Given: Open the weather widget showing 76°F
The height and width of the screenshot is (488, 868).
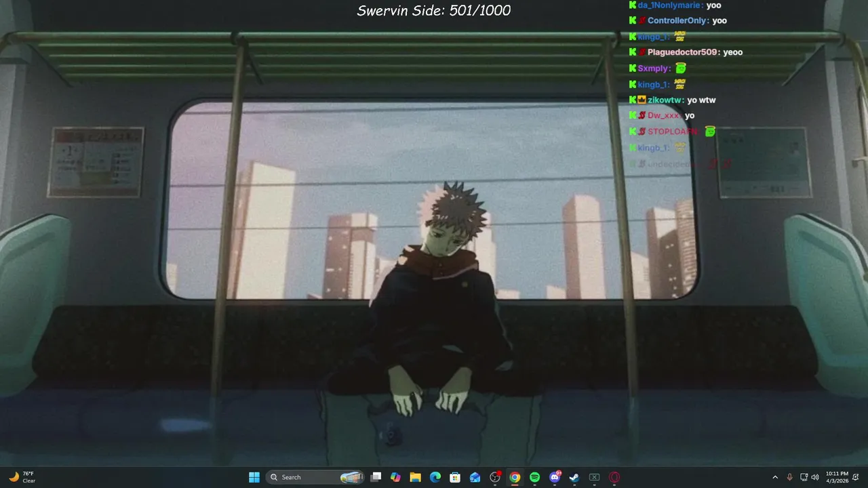Looking at the screenshot, I should click(22, 477).
